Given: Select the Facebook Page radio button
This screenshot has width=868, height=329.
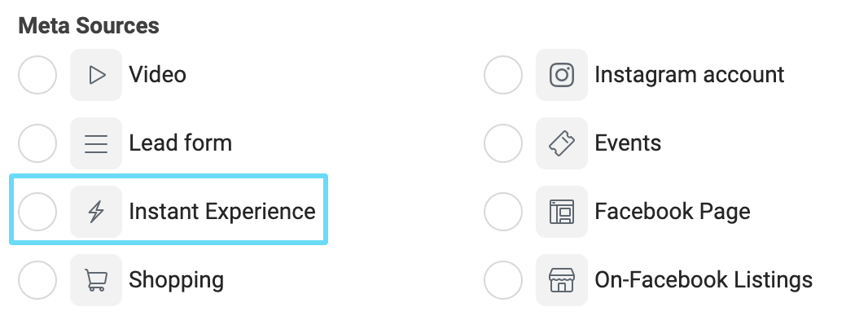Looking at the screenshot, I should coord(503,212).
